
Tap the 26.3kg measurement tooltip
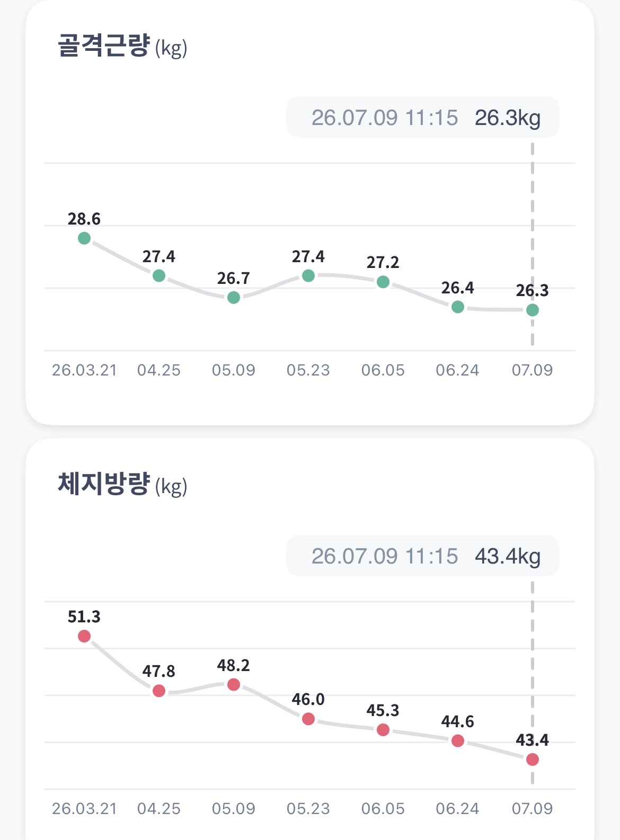point(423,118)
